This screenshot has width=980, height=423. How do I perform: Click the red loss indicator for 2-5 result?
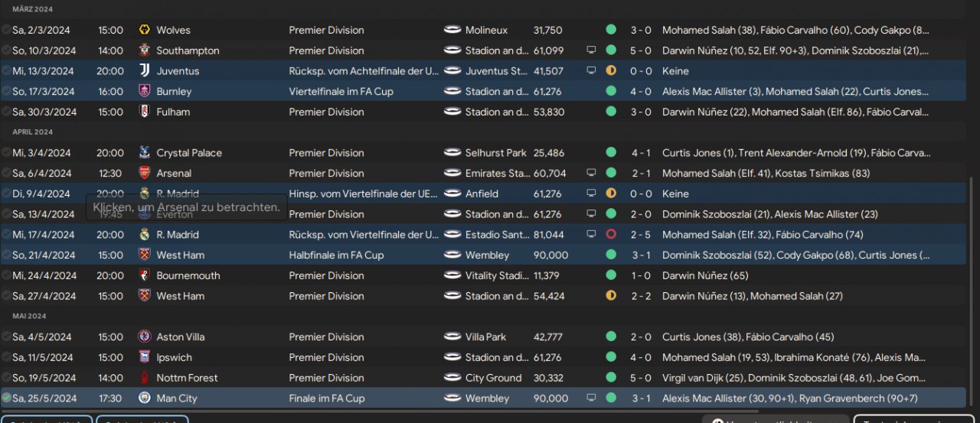611,235
